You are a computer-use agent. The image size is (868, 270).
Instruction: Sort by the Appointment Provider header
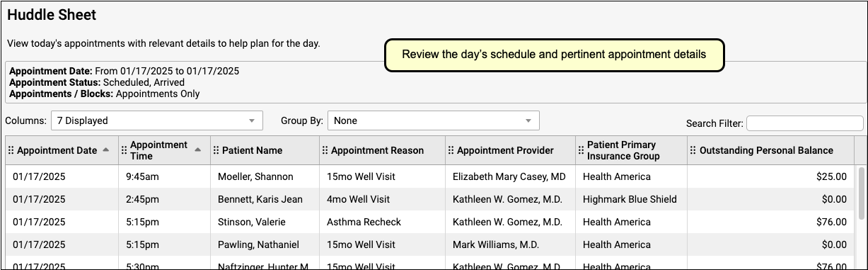[x=505, y=150]
